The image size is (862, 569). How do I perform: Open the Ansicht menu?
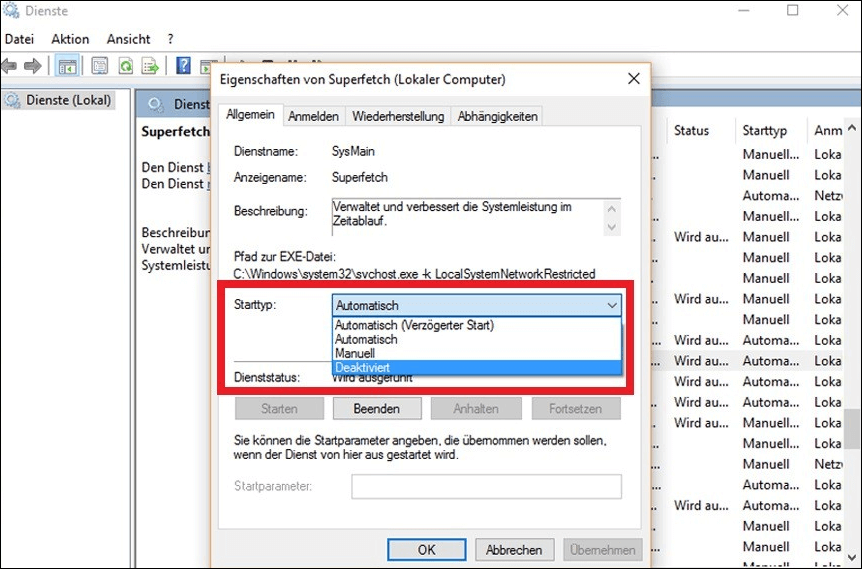pyautogui.click(x=128, y=39)
